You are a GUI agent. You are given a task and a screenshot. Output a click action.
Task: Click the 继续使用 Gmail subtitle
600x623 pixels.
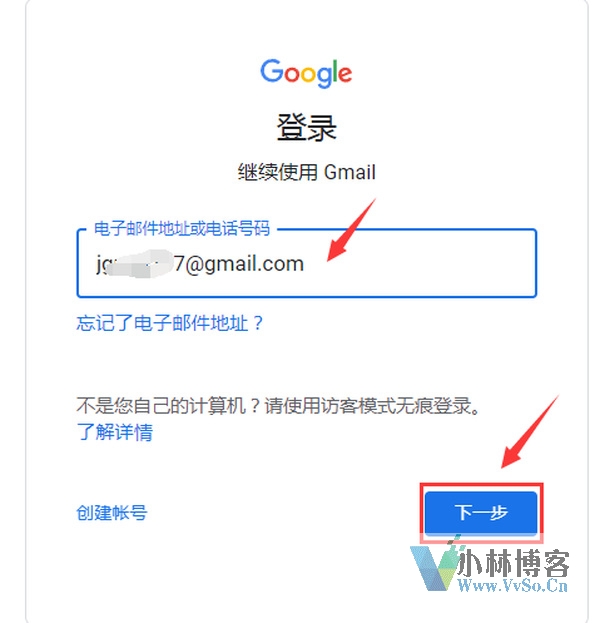click(x=306, y=172)
